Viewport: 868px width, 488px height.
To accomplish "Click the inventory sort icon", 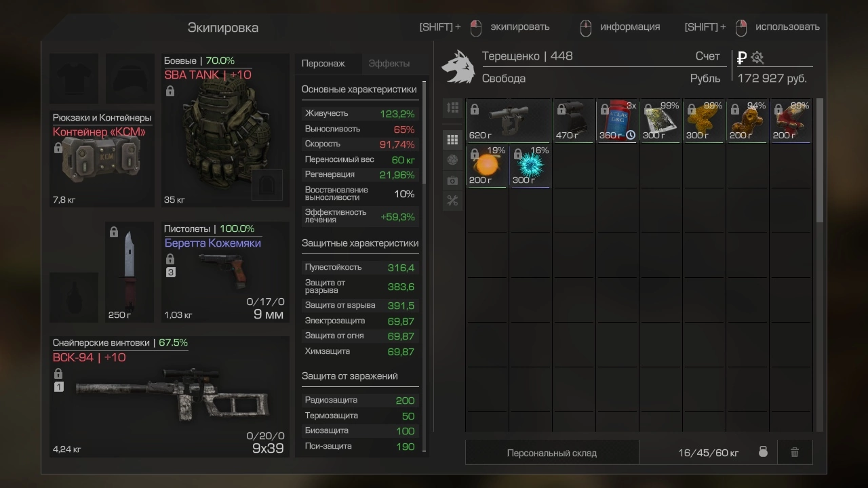I will [x=452, y=108].
